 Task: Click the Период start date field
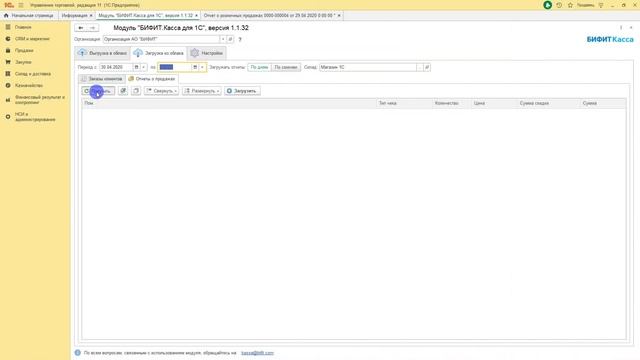pyautogui.click(x=116, y=67)
